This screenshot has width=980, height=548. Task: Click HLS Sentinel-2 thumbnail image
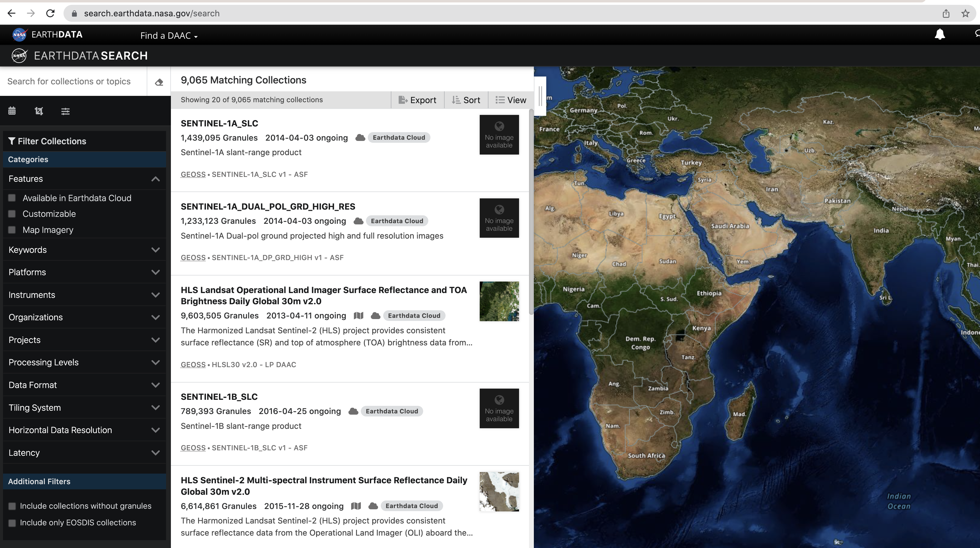tap(499, 492)
